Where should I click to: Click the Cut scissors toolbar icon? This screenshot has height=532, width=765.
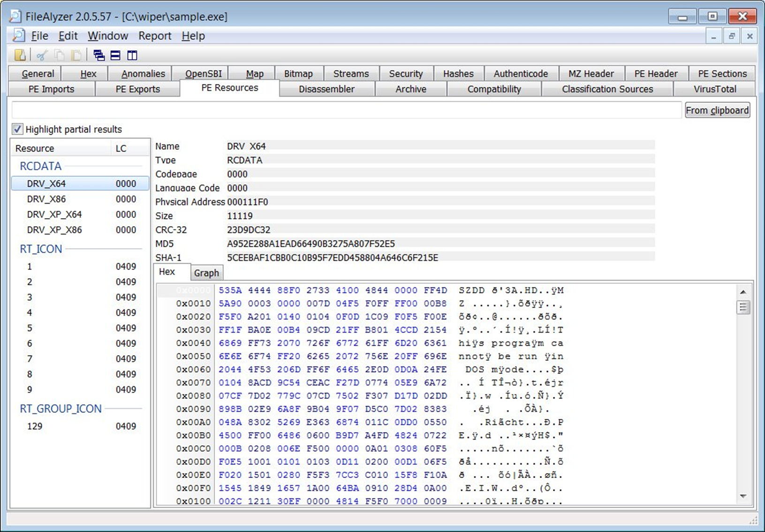(42, 55)
